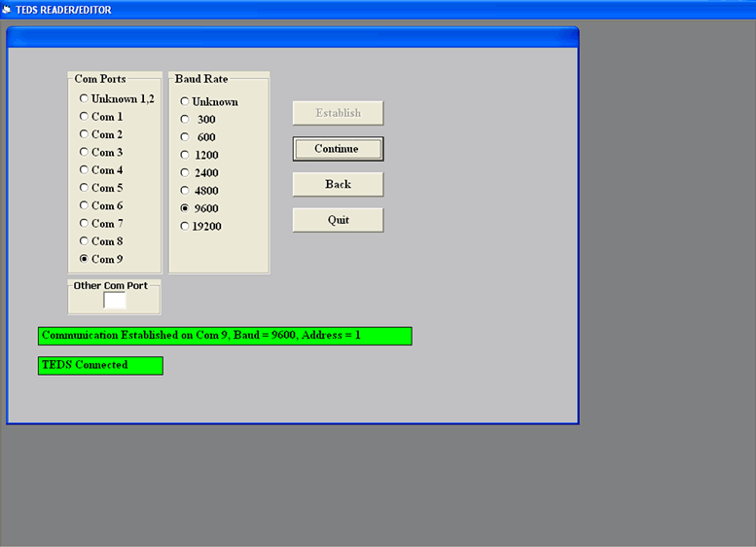Image resolution: width=756 pixels, height=547 pixels.
Task: Select the 9600 baud rate radio button
Action: 185,208
